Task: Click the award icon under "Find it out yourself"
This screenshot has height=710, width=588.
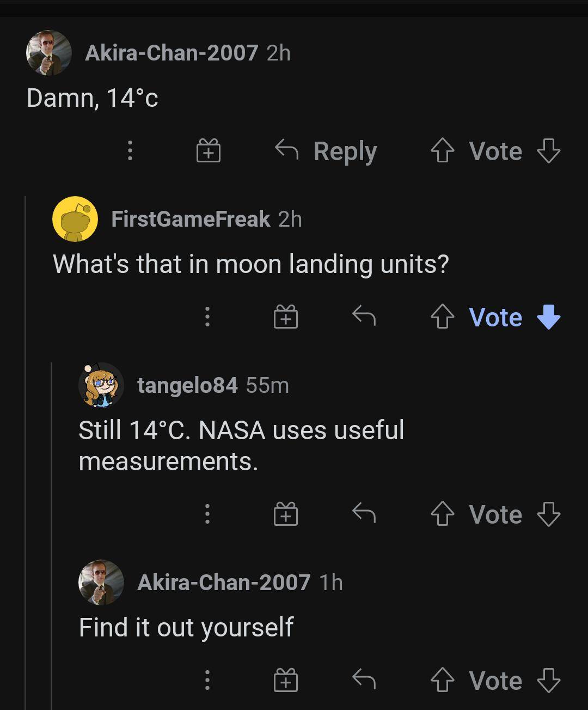Action: click(x=285, y=679)
